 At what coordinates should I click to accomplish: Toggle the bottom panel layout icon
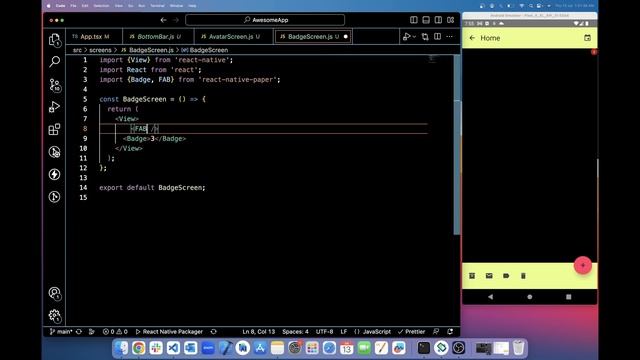[426, 20]
